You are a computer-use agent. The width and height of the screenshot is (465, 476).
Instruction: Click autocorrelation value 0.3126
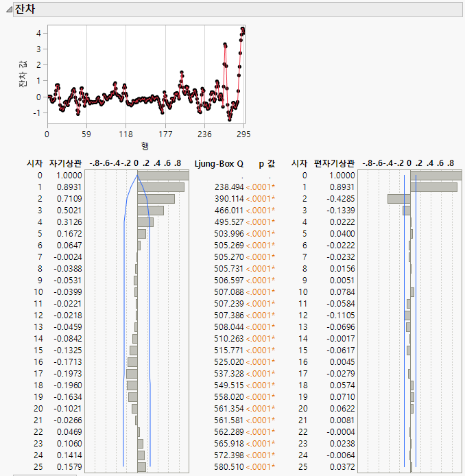69,222
